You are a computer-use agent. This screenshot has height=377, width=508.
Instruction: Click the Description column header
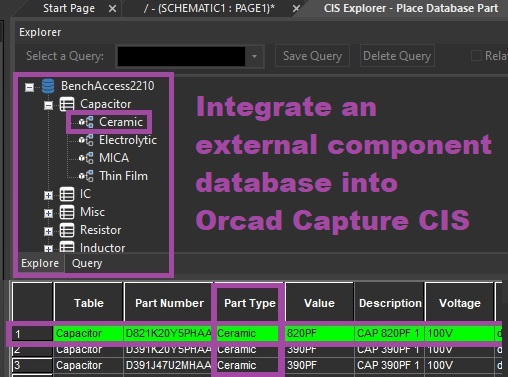tap(389, 303)
